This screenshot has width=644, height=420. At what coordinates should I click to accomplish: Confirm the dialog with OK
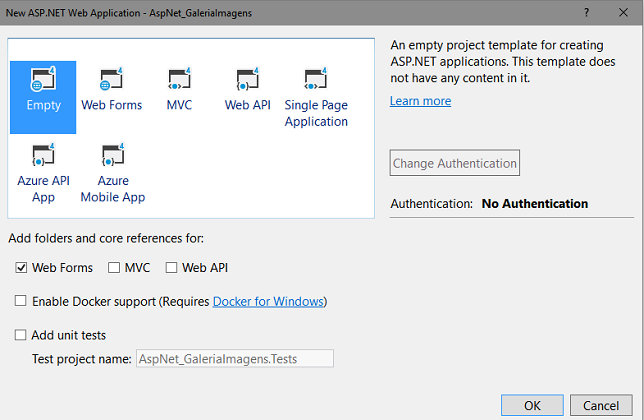point(531,406)
